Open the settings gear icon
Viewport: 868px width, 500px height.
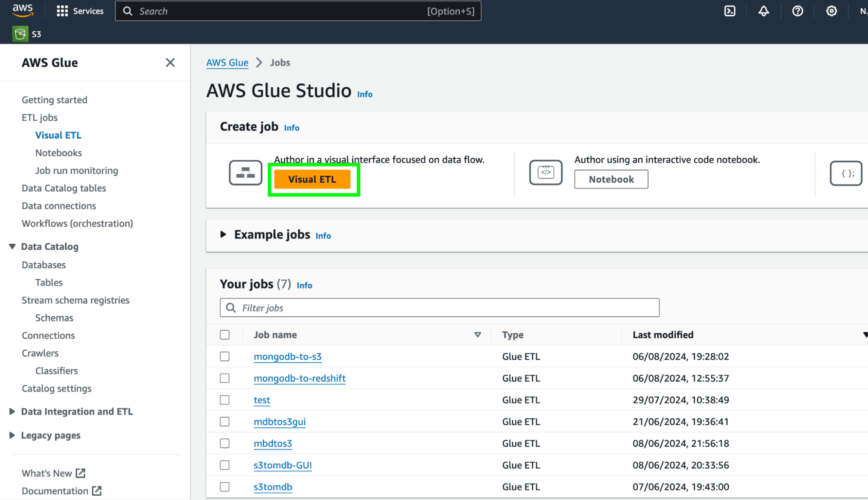[x=832, y=11]
